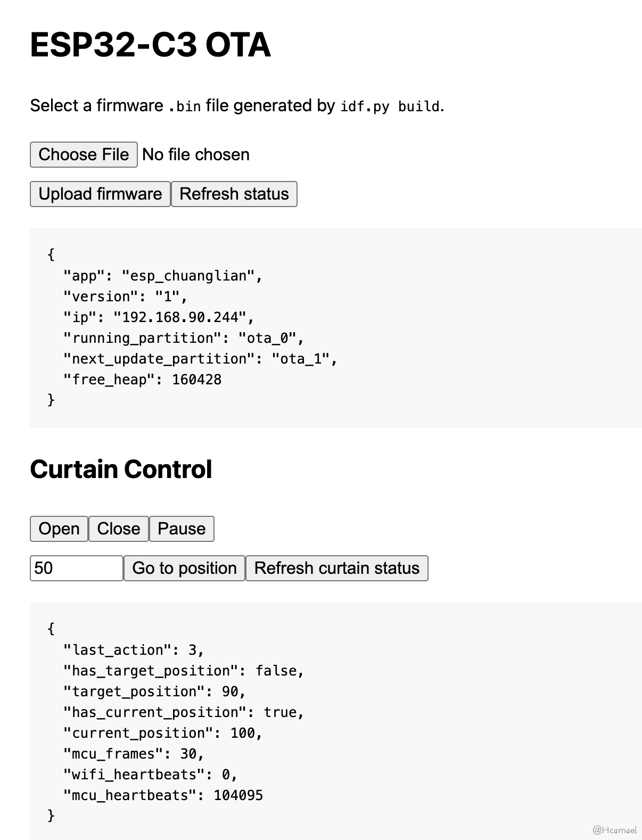Screen dimensions: 642x840
Task: Click the Choose File button
Action: 84,154
